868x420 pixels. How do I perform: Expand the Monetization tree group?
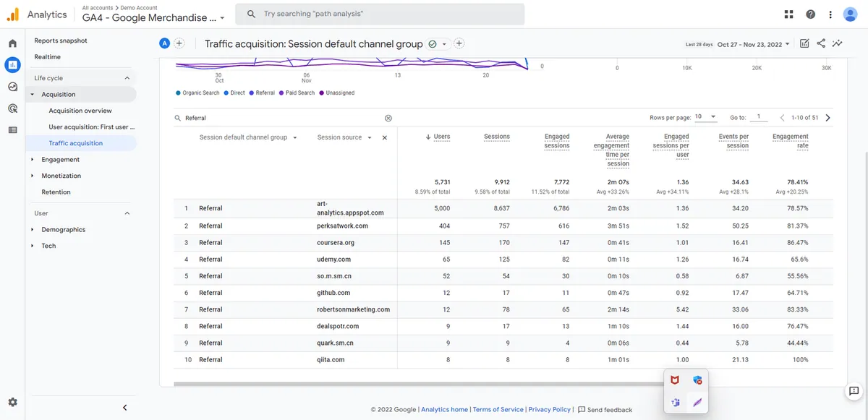[x=32, y=176]
